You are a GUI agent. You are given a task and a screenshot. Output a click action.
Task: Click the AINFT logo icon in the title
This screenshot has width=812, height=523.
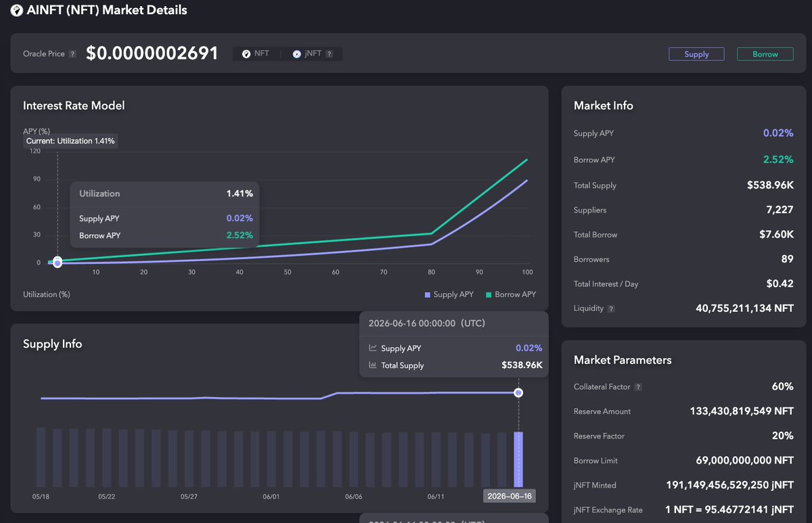(x=17, y=10)
